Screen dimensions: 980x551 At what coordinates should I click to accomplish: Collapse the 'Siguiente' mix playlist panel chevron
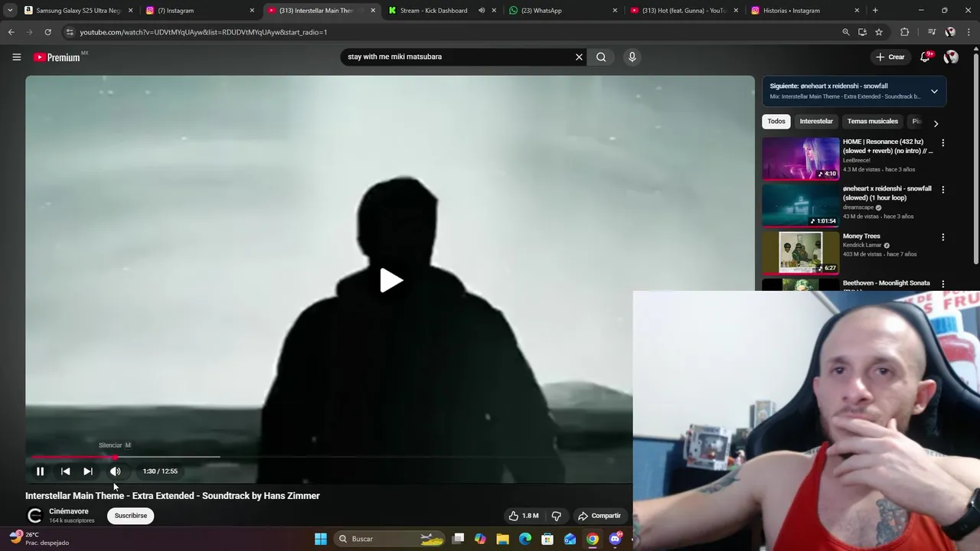click(x=934, y=91)
